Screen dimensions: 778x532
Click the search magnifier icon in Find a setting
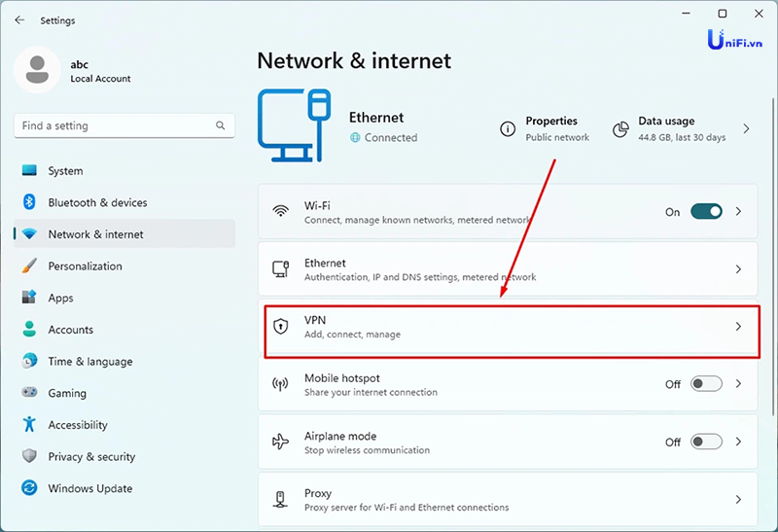click(x=221, y=125)
